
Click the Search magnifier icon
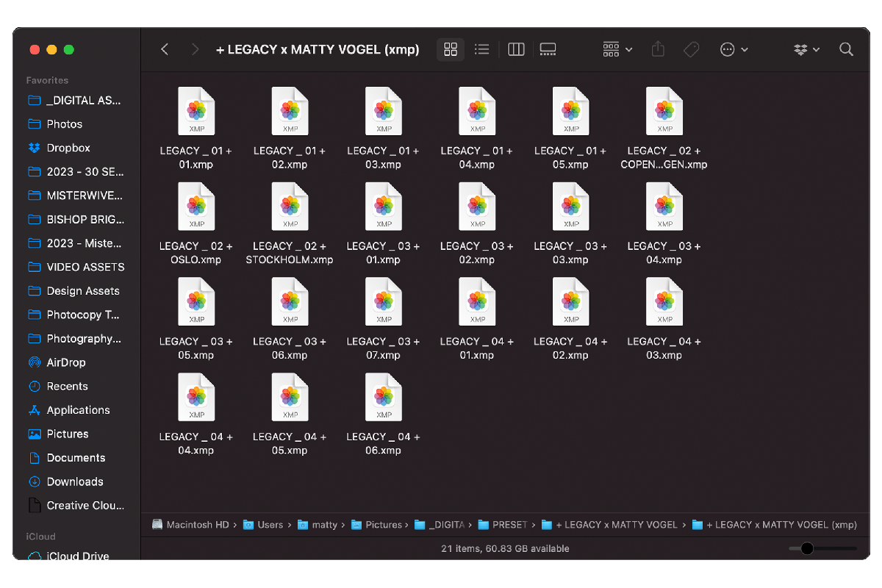[846, 49]
